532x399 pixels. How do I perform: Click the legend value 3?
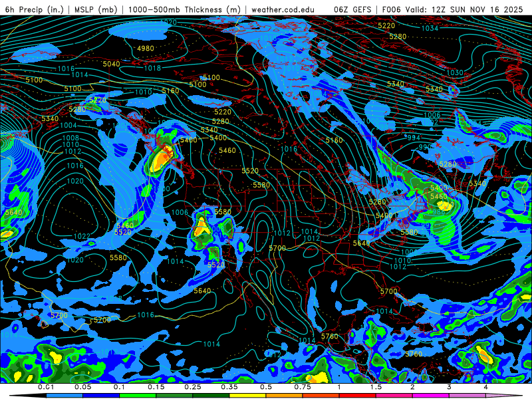click(449, 387)
